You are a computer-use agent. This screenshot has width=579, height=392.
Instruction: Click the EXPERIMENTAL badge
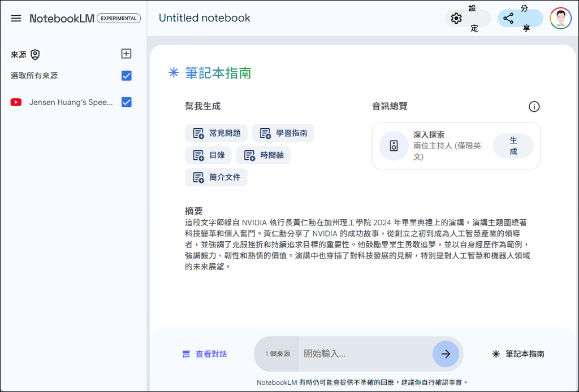tap(119, 18)
